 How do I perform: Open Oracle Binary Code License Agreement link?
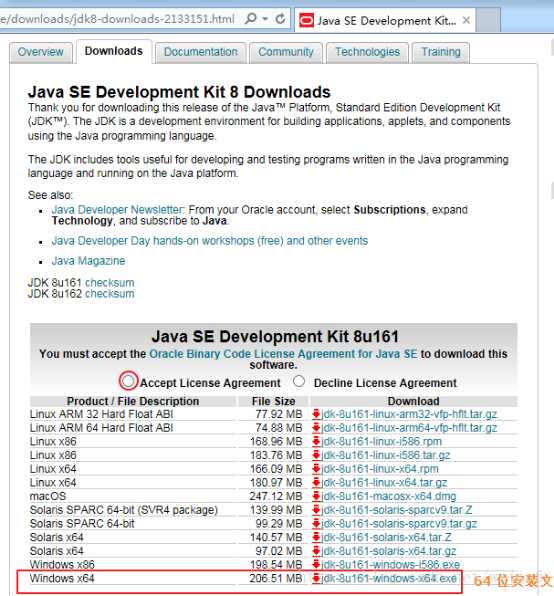coord(283,354)
